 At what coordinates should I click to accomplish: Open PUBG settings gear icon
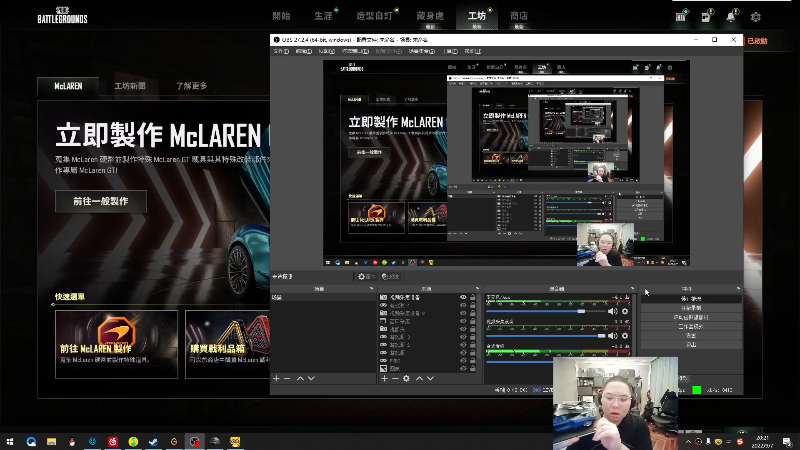point(756,17)
